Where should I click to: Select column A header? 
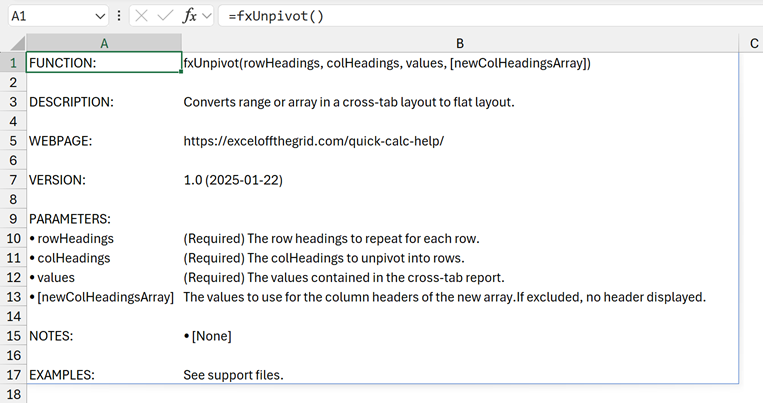104,43
